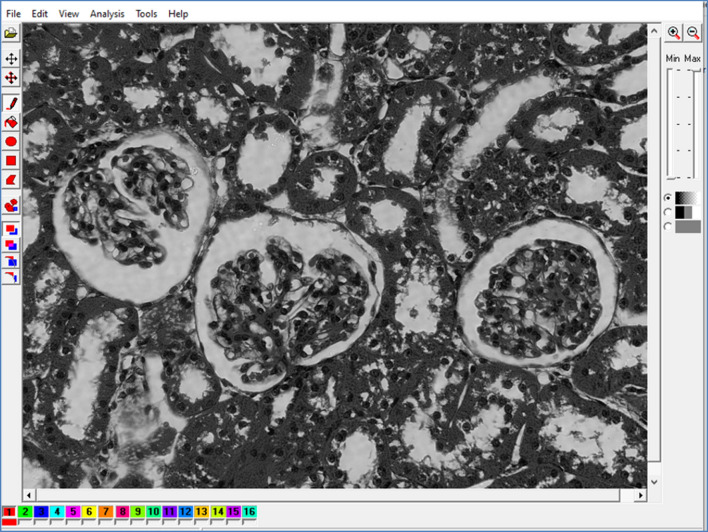Viewport: 708px width, 532px height.
Task: Zoom out with the magnifier minus icon
Action: (693, 33)
